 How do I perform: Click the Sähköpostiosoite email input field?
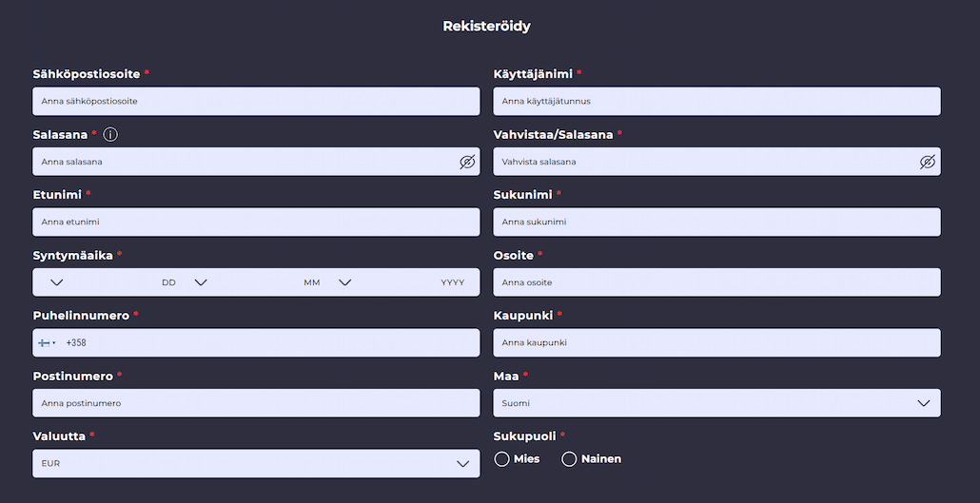[x=256, y=101]
